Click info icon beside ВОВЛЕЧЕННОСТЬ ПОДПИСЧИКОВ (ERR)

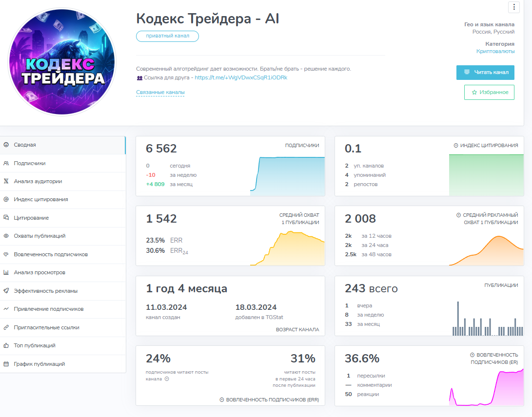(222, 400)
